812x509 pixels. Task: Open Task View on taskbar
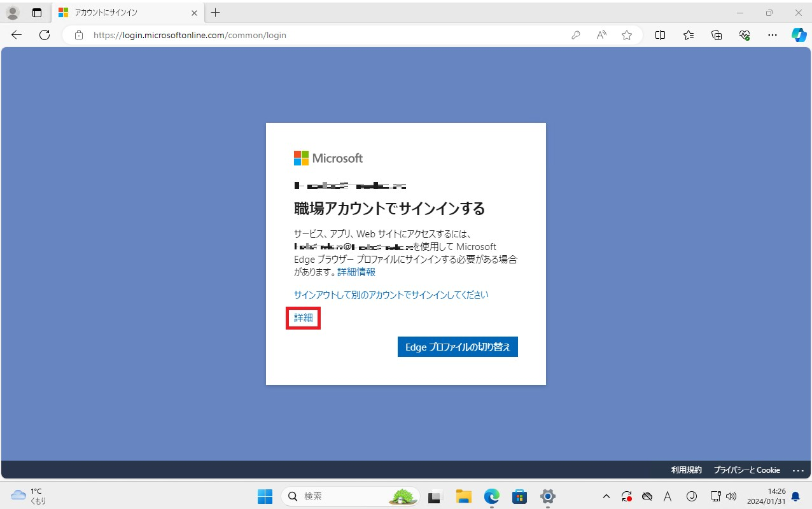435,496
